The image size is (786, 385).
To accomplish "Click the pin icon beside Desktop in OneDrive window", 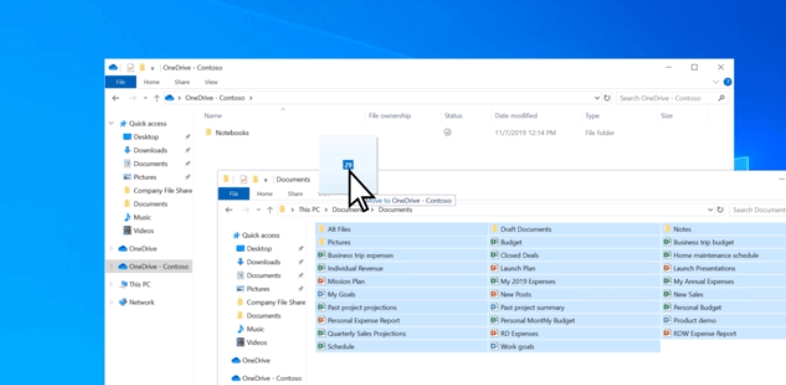I will [187, 137].
